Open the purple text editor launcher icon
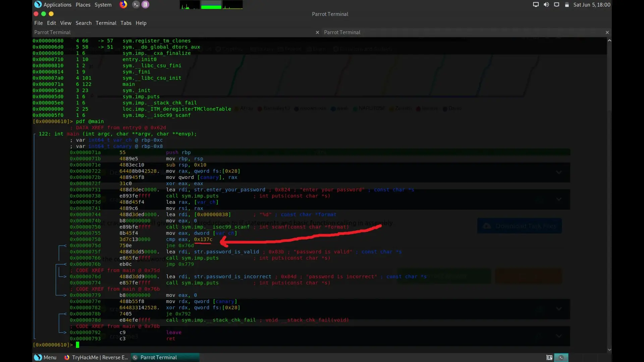The width and height of the screenshot is (644, 362). coord(145,4)
